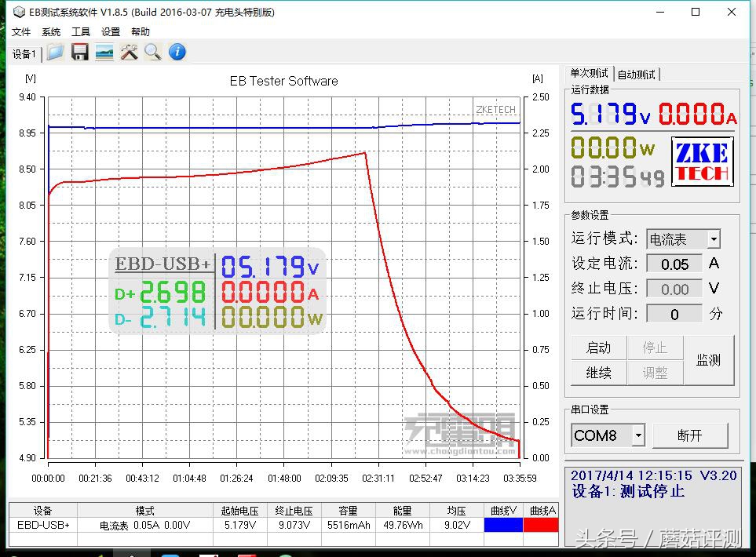Open the 工具 menu
Image resolution: width=756 pixels, height=557 pixels.
(x=81, y=32)
